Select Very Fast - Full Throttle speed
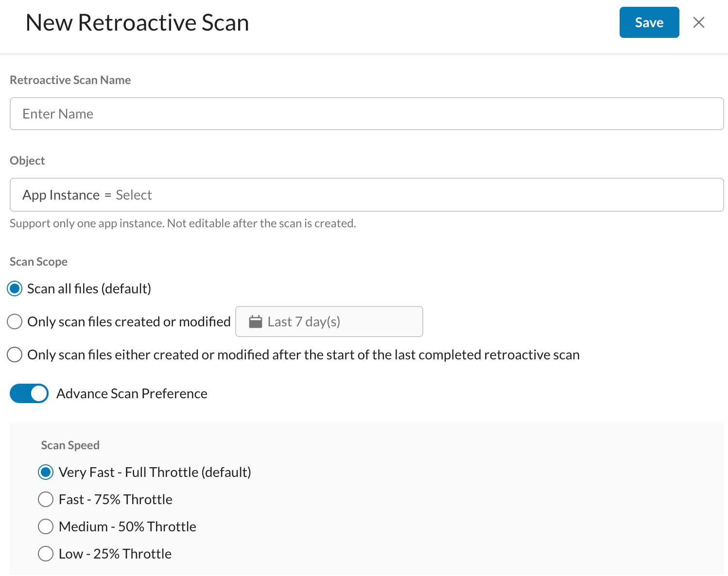 point(46,472)
